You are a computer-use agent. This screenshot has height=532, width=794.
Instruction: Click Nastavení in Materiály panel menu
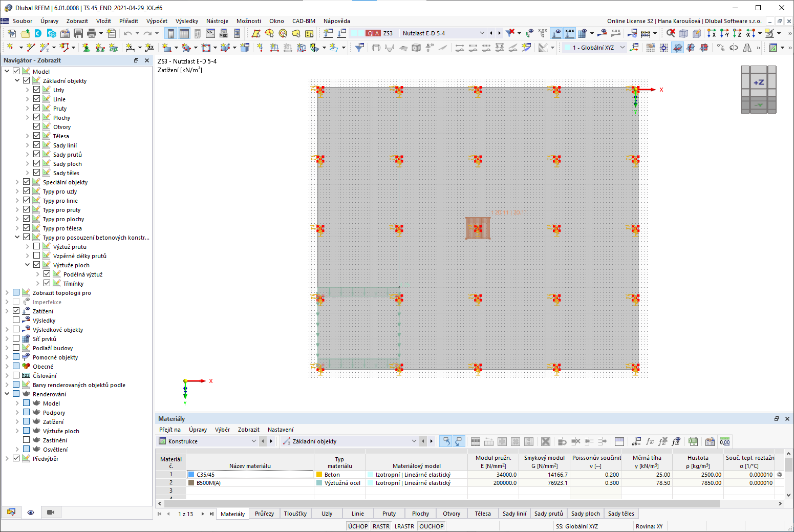pyautogui.click(x=281, y=430)
